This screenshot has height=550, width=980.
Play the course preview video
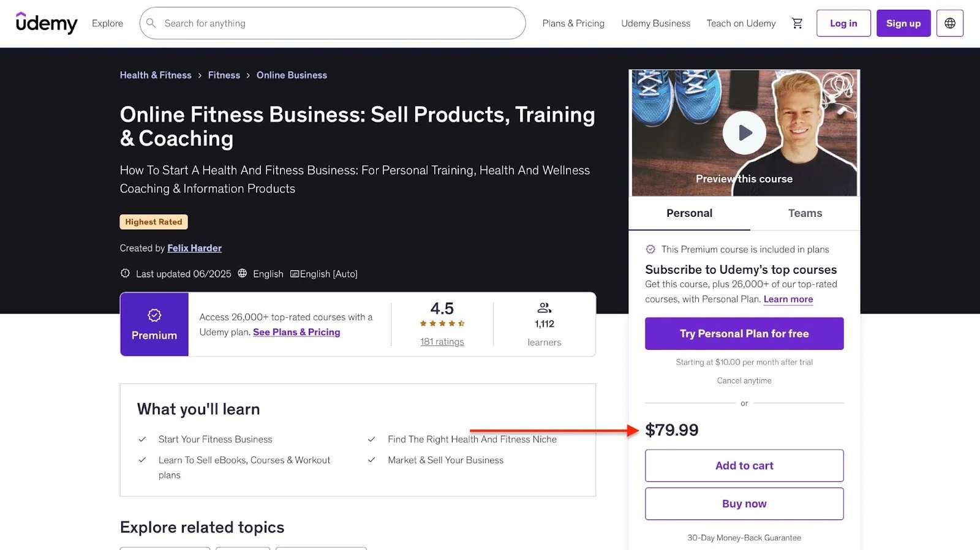(744, 133)
